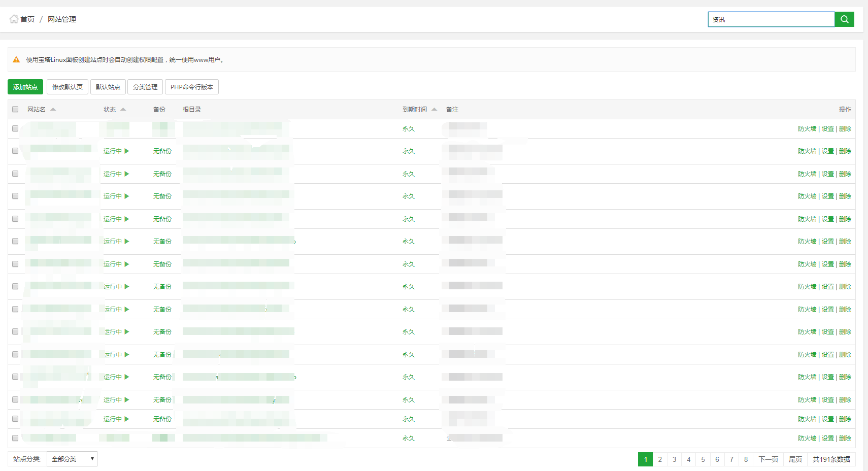Click the 默认站点 button
This screenshot has width=868, height=471.
coord(108,87)
